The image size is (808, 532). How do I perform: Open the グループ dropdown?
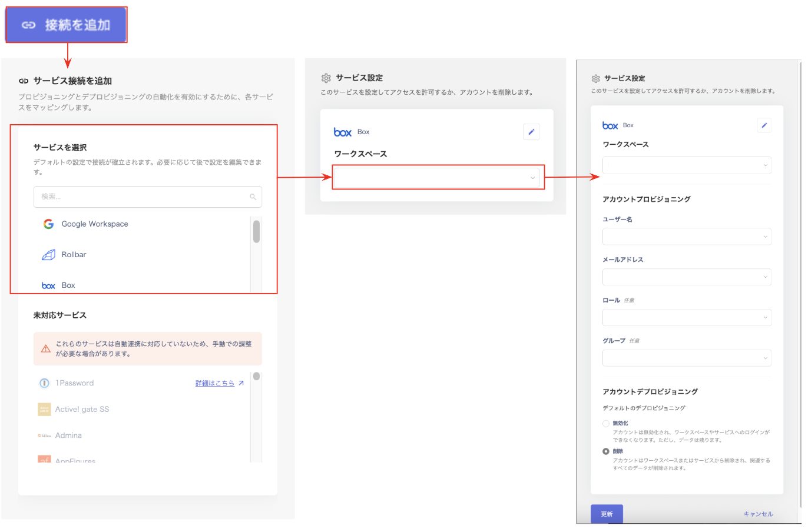tap(687, 358)
